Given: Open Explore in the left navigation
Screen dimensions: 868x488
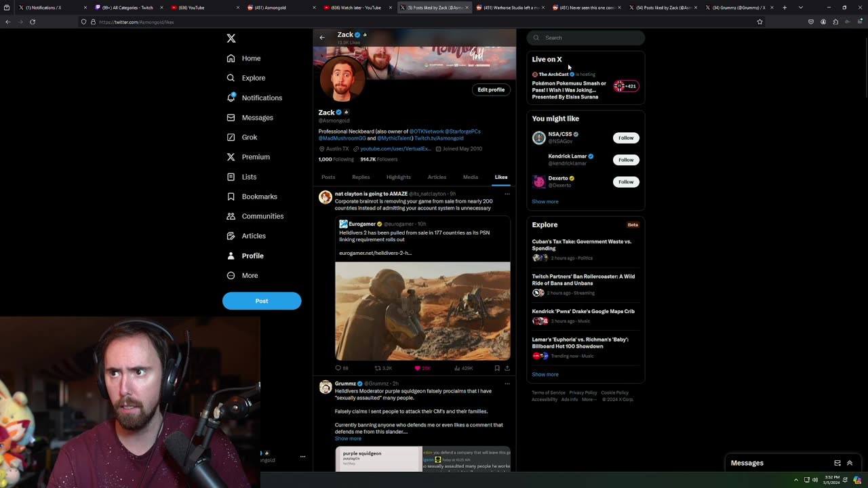Looking at the screenshot, I should coord(246,78).
